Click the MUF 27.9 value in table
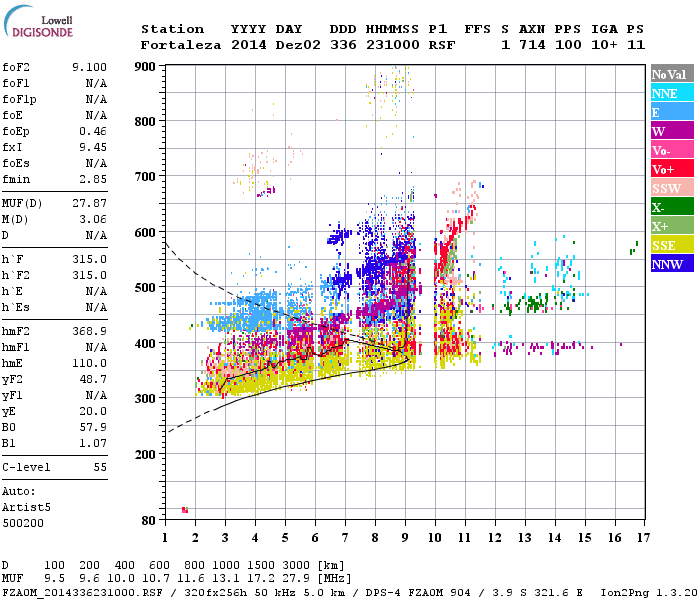The width and height of the screenshot is (700, 600). (x=296, y=579)
